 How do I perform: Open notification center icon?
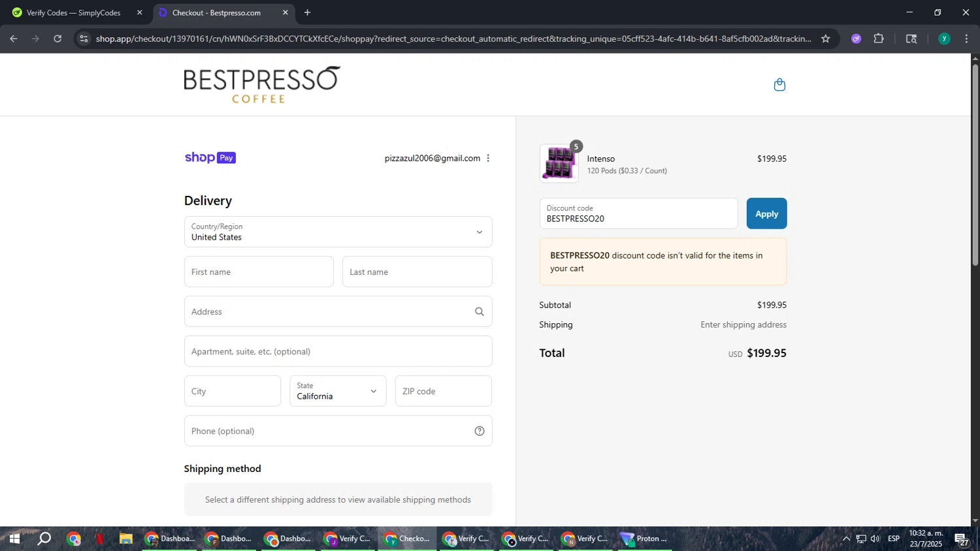(x=962, y=539)
